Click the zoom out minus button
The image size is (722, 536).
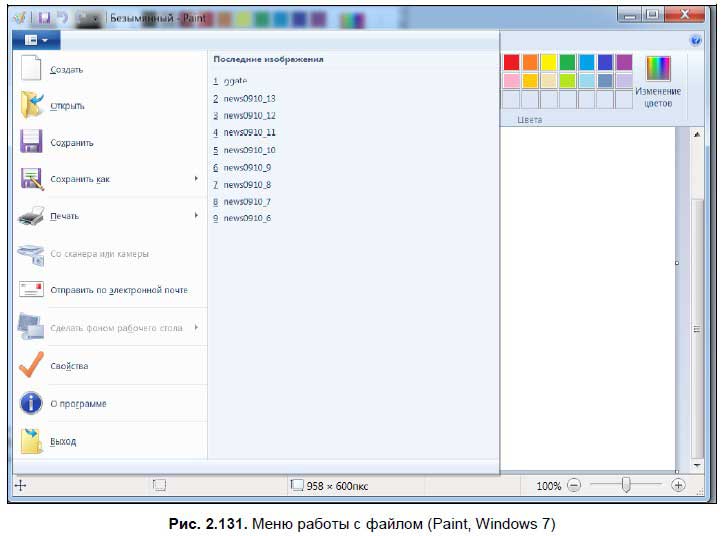pyautogui.click(x=574, y=485)
